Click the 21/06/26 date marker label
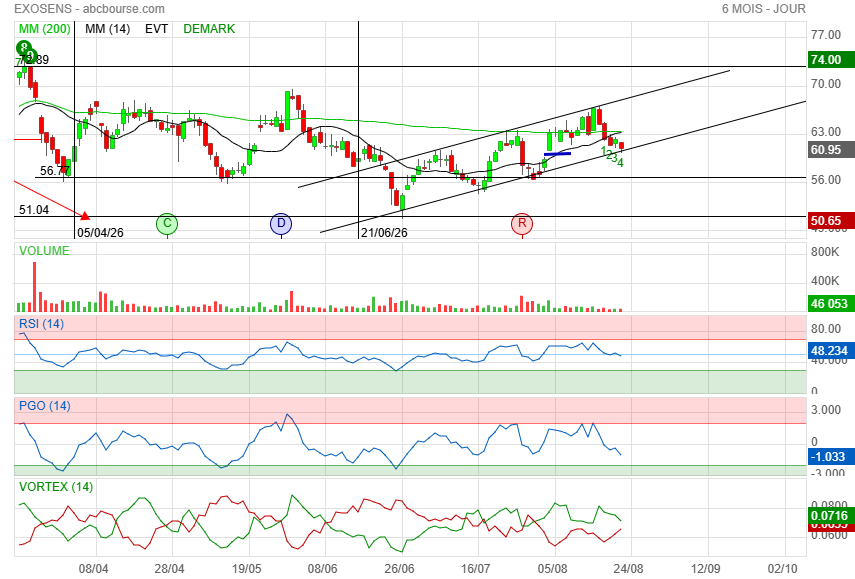The width and height of the screenshot is (855, 579). 384,233
